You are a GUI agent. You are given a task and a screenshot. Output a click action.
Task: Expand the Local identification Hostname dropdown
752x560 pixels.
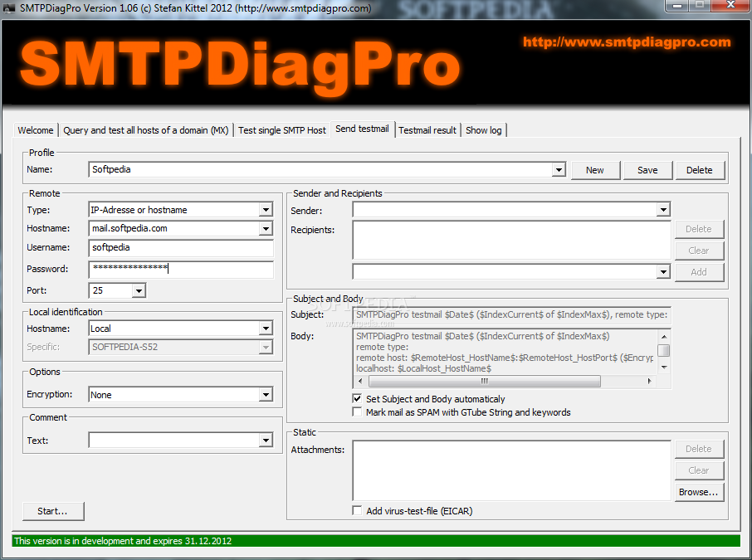coord(266,329)
